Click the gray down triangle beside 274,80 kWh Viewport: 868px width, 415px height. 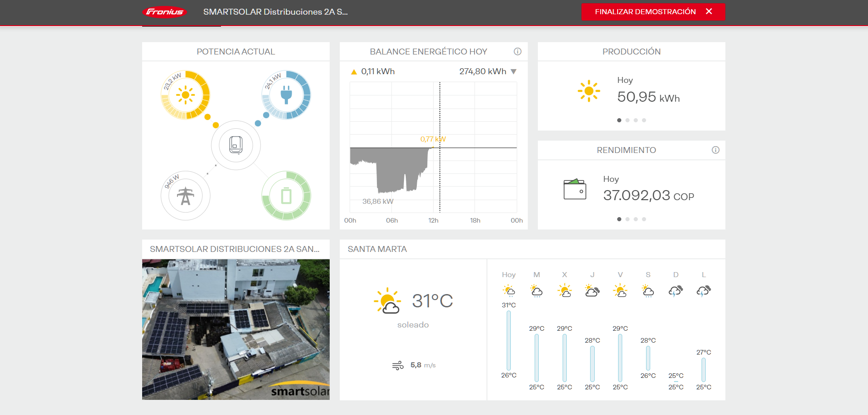pyautogui.click(x=514, y=72)
